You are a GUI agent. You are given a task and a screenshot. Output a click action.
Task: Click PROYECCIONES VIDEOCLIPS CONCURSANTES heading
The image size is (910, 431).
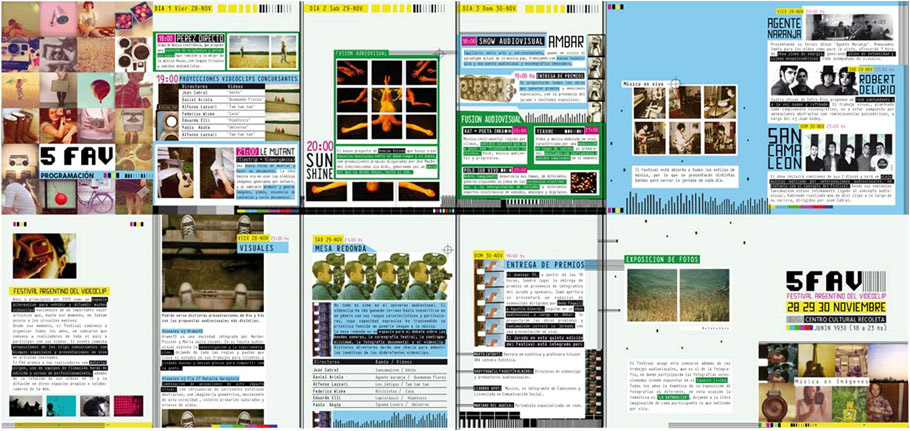[239, 79]
